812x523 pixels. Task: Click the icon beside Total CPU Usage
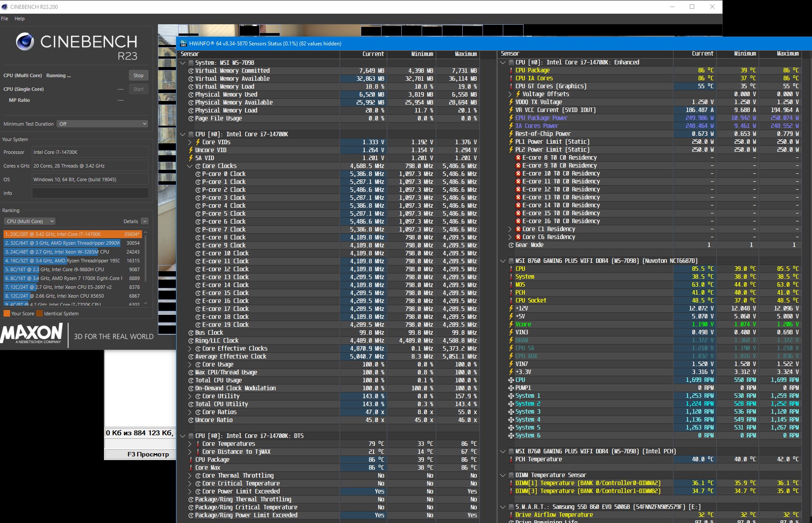[191, 381]
